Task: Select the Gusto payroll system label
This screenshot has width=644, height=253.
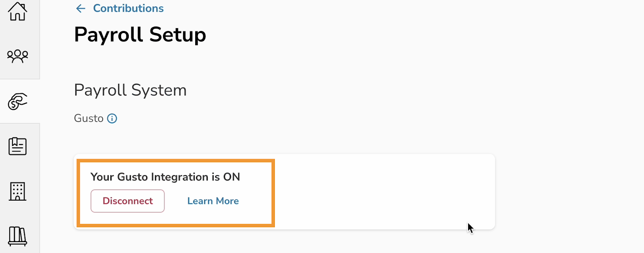Action: [89, 118]
